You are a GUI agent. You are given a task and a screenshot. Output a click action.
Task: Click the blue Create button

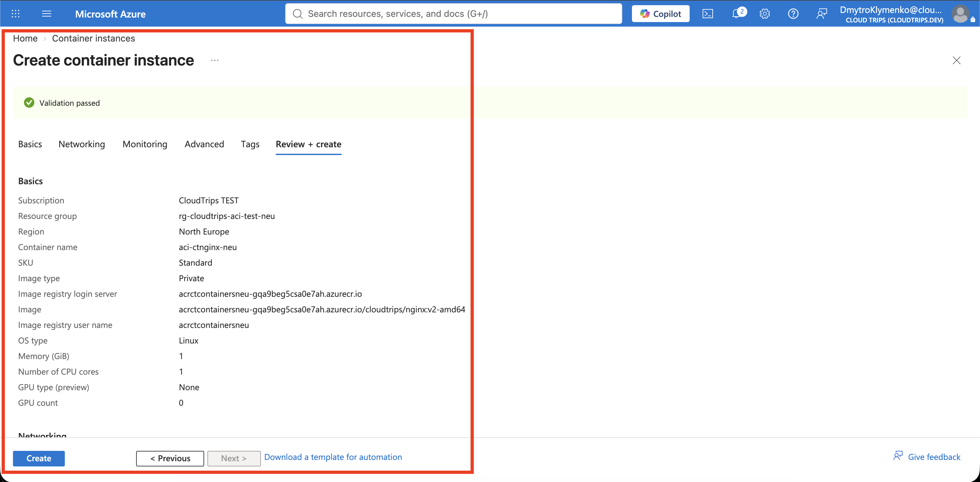pyautogui.click(x=39, y=458)
